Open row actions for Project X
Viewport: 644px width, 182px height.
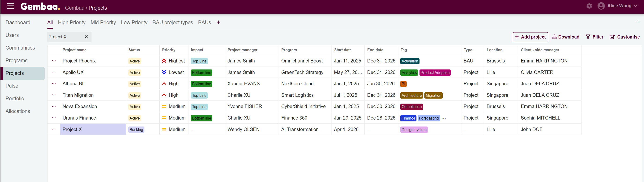[x=54, y=129]
